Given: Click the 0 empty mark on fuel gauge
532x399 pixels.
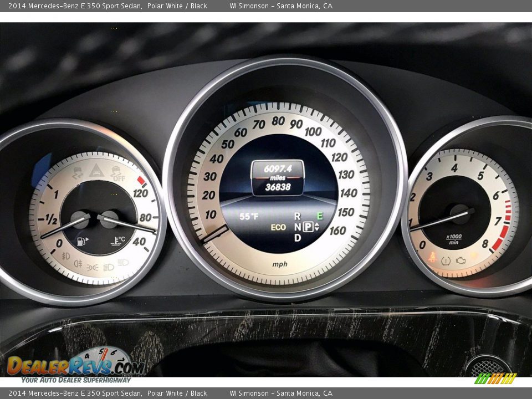Looking at the screenshot, I should click(x=59, y=243).
